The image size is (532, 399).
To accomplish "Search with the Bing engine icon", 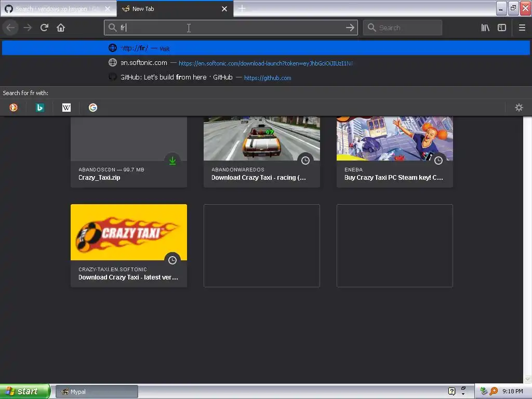I will pyautogui.click(x=40, y=108).
